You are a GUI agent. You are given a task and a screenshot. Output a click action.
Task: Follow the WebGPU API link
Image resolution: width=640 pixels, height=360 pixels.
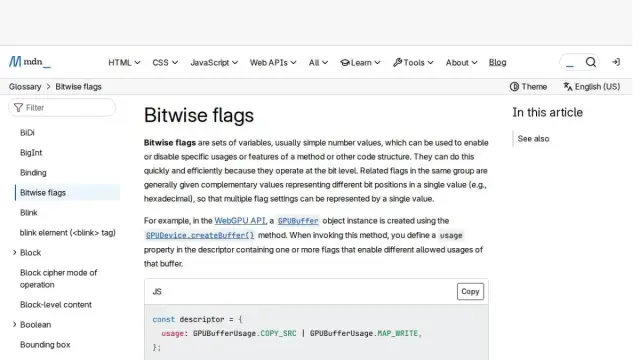click(240, 220)
